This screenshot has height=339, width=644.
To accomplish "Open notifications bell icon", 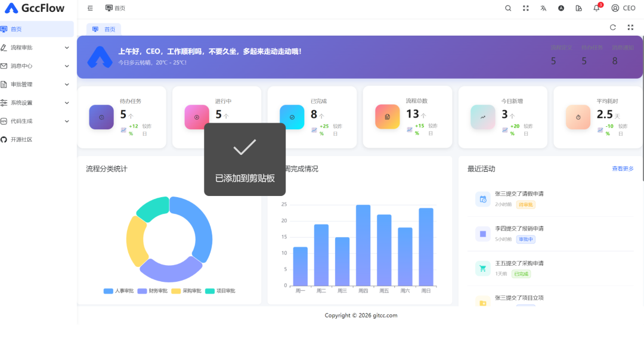I will point(596,8).
